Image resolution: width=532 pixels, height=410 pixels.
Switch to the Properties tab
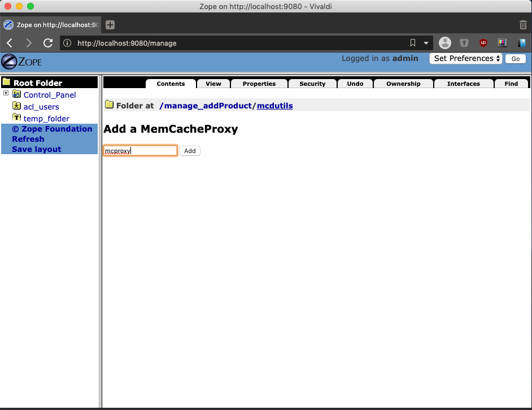[259, 84]
